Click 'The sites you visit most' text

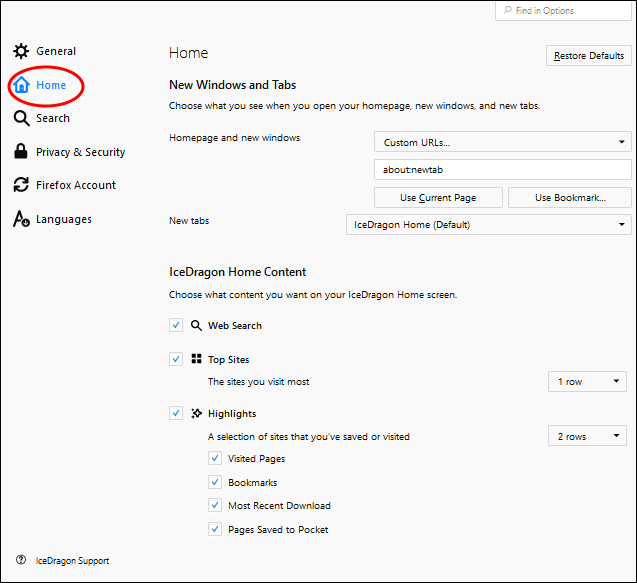[x=258, y=382]
